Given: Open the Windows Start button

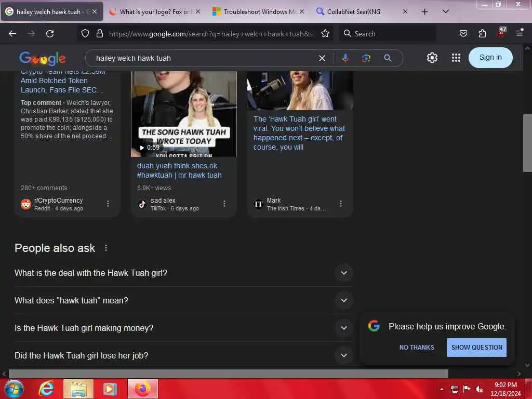Looking at the screenshot, I should [14, 389].
